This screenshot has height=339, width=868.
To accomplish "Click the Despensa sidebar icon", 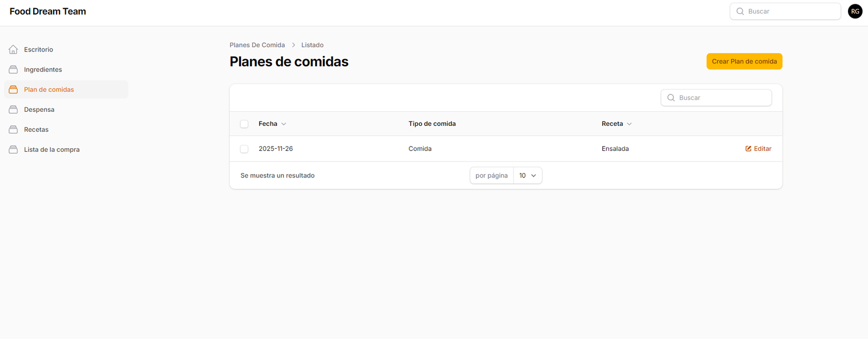I will (14, 110).
